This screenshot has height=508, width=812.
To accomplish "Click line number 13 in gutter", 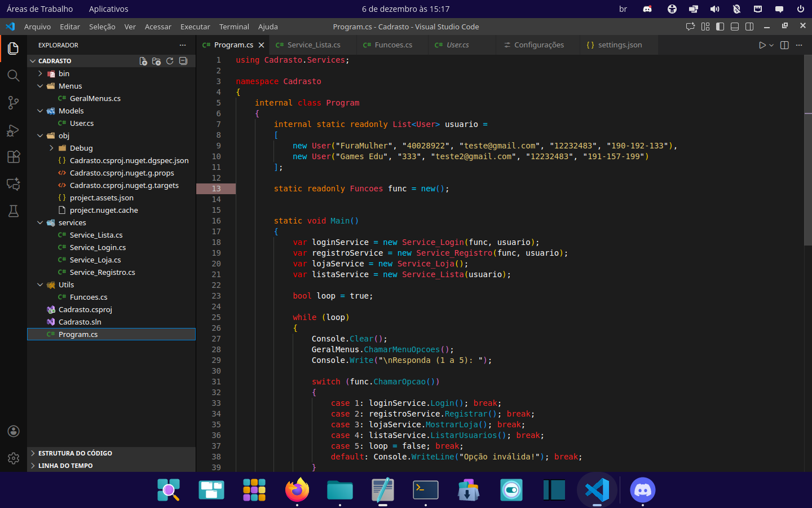I will point(217,189).
